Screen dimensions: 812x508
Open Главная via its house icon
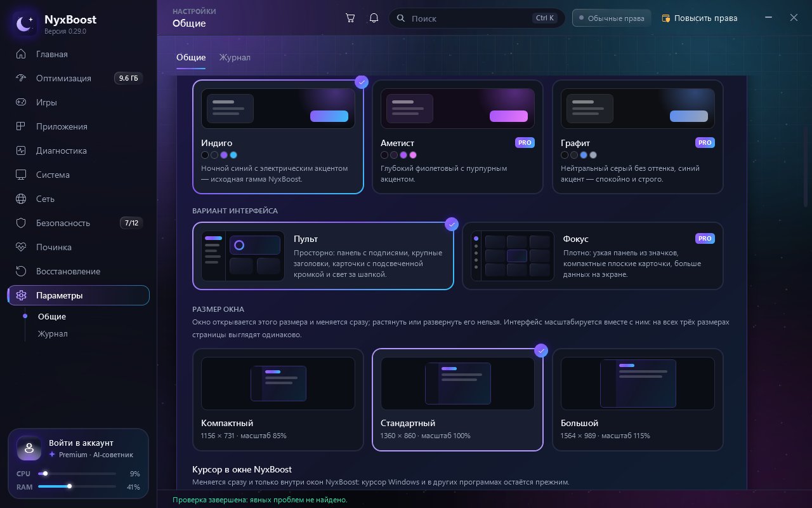tap(22, 54)
